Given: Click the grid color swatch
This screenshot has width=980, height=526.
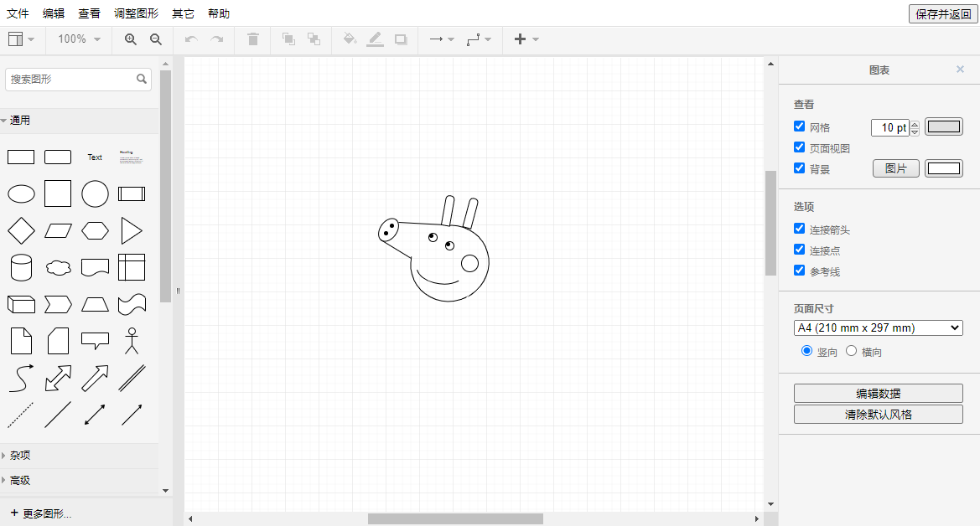Looking at the screenshot, I should pos(944,126).
